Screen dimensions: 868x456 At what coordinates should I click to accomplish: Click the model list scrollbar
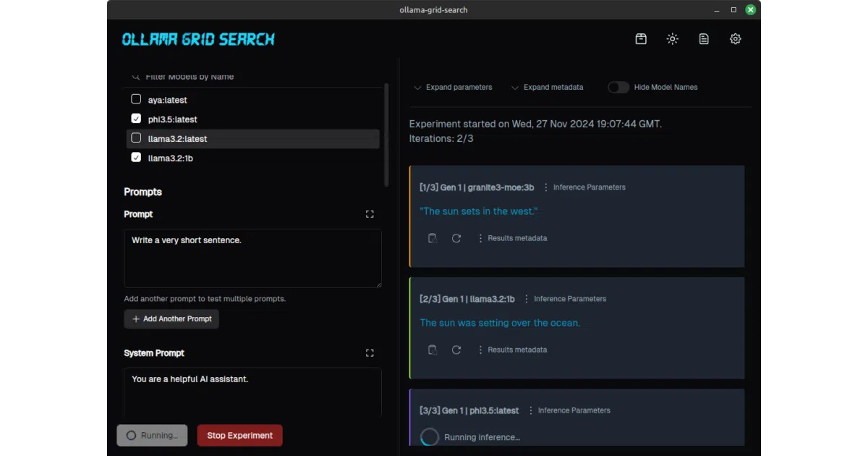pos(386,134)
